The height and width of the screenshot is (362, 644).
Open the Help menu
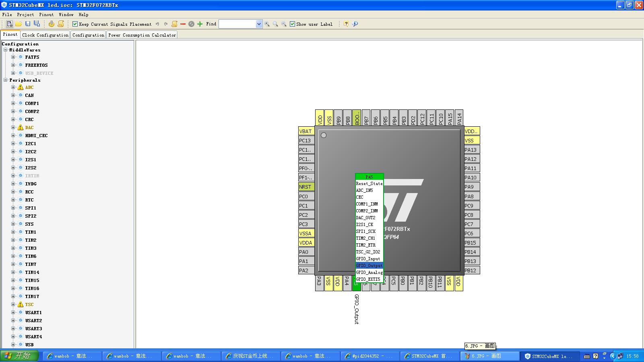point(83,14)
